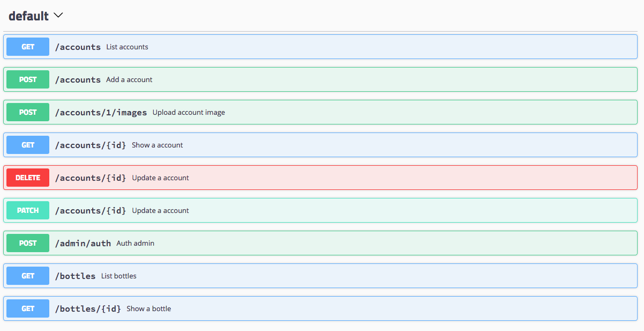The image size is (644, 331).
Task: Select the GET badge for Show a account
Action: coord(28,145)
